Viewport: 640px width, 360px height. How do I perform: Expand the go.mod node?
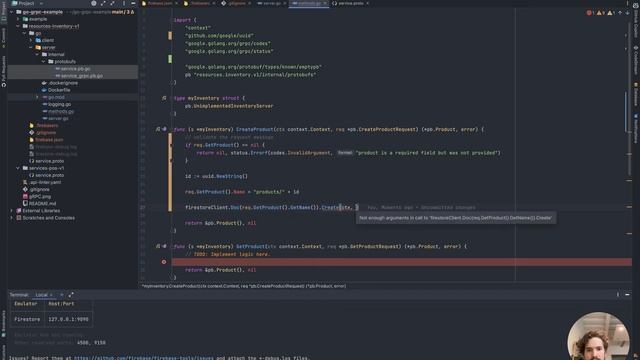[37, 97]
